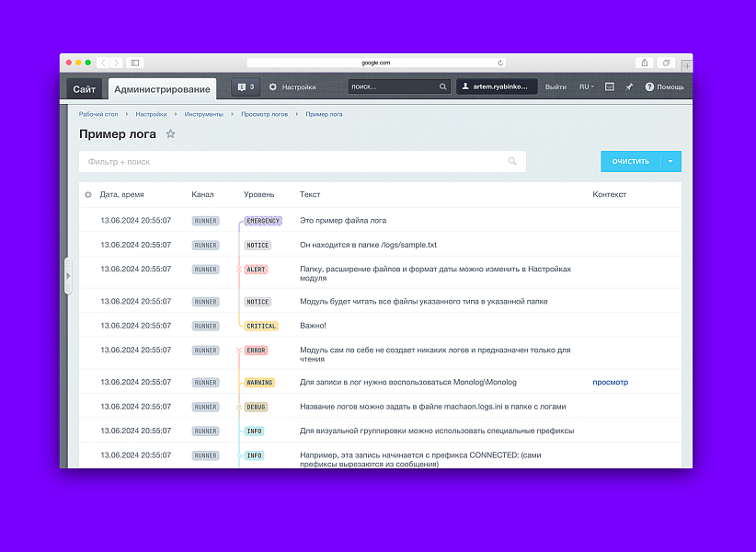This screenshot has width=756, height=552.
Task: Open Рабочий стол breadcrumb
Action: point(98,114)
